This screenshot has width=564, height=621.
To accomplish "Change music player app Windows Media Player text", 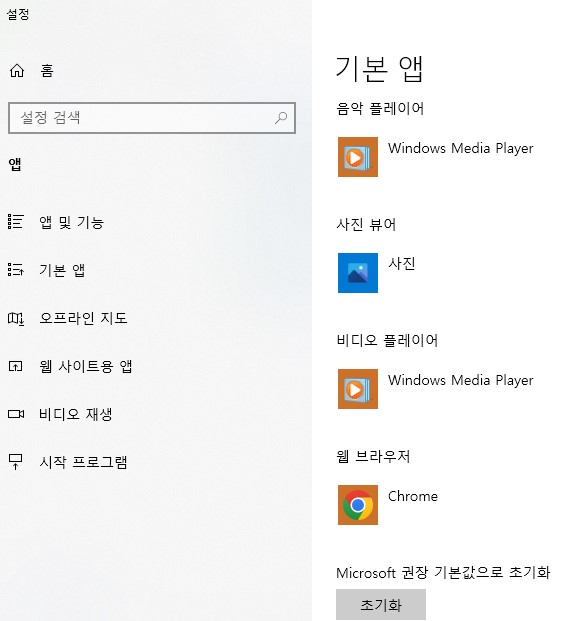I will [461, 148].
